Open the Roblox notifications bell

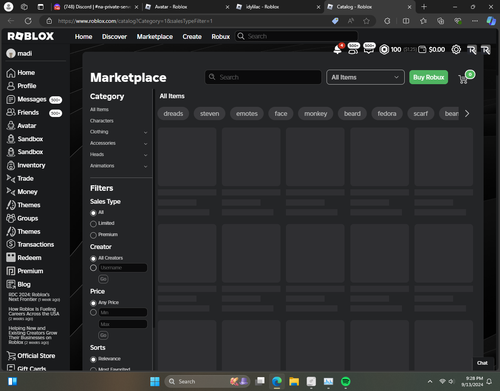pyautogui.click(x=338, y=50)
